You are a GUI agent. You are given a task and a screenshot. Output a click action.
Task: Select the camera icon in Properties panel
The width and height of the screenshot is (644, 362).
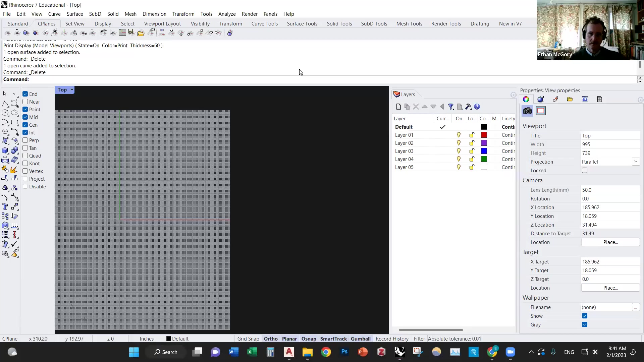(x=527, y=111)
